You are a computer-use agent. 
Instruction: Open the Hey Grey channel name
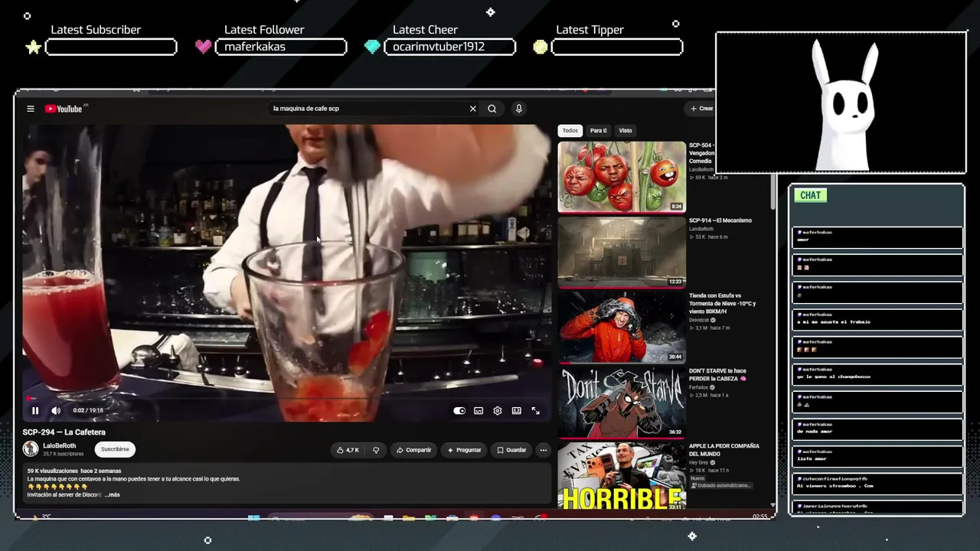point(699,462)
